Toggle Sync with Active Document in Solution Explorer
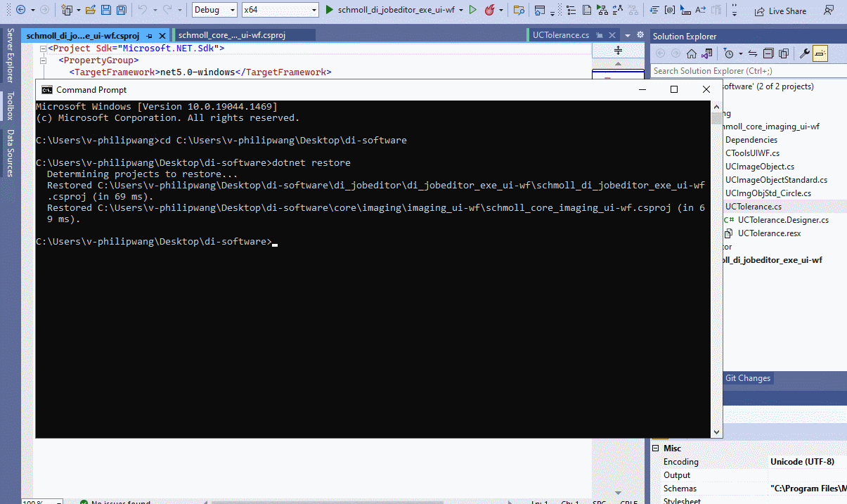 752,53
